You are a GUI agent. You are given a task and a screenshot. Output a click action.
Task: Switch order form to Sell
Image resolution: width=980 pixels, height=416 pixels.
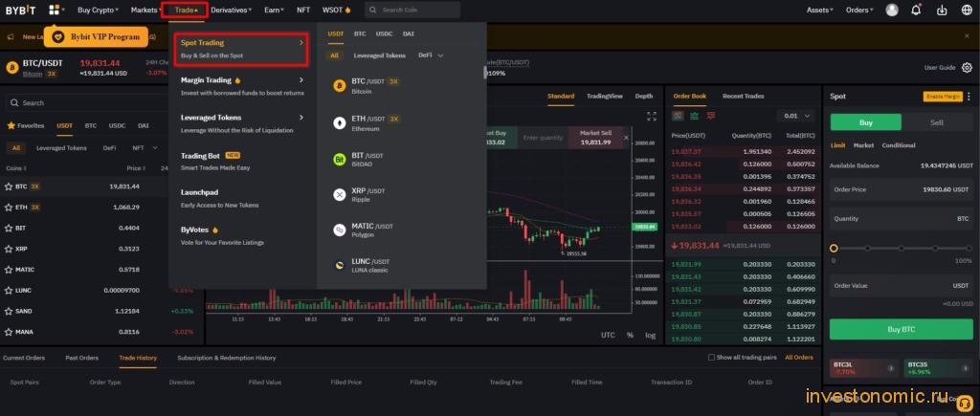tap(937, 122)
